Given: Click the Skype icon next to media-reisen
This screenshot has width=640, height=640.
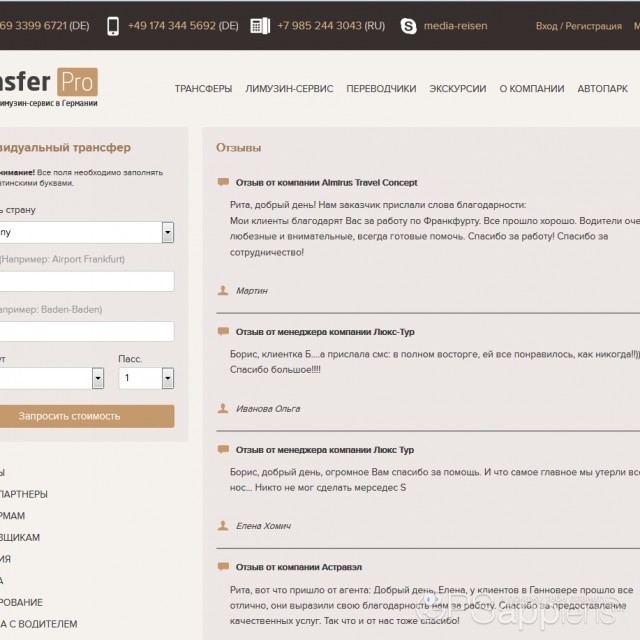Looking at the screenshot, I should 408,25.
